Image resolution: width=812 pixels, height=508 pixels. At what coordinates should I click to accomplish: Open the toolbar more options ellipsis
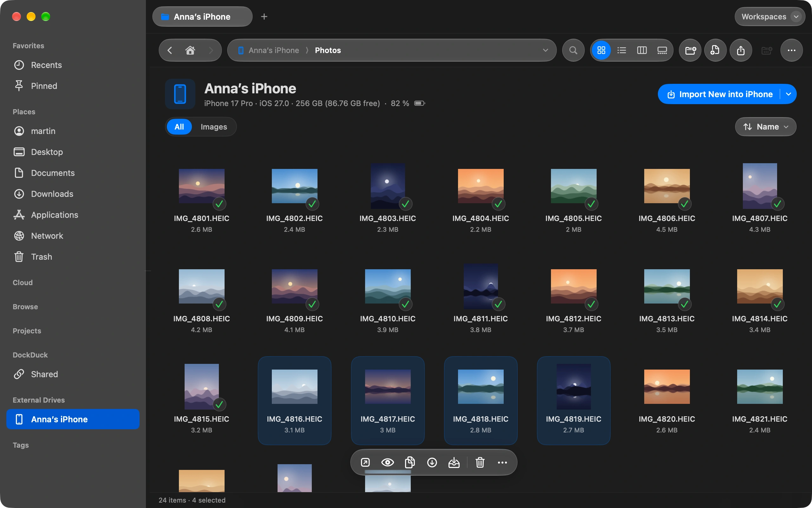coord(791,50)
